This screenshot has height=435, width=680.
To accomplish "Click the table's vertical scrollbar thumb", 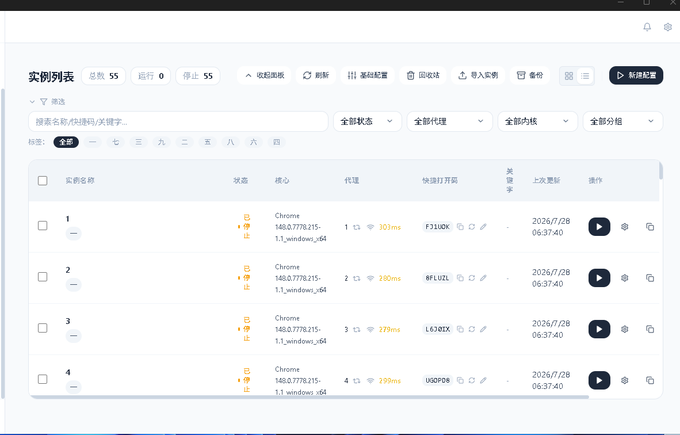I will pyautogui.click(x=661, y=170).
